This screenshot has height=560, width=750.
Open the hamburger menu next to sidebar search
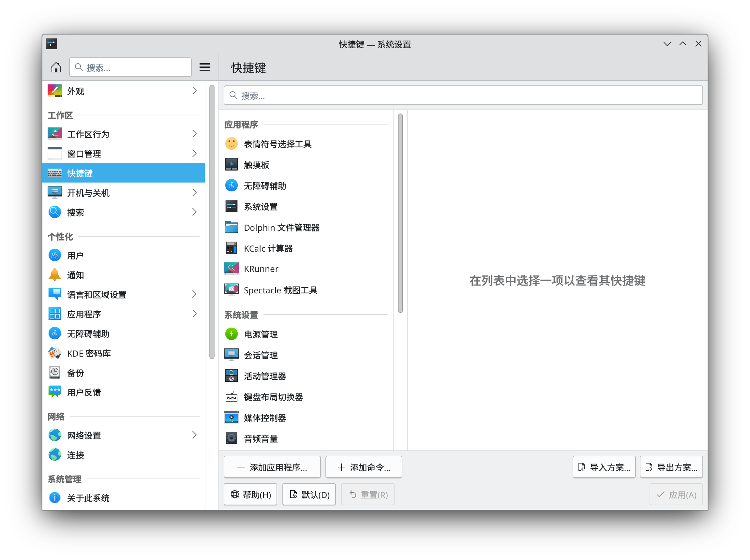point(204,67)
